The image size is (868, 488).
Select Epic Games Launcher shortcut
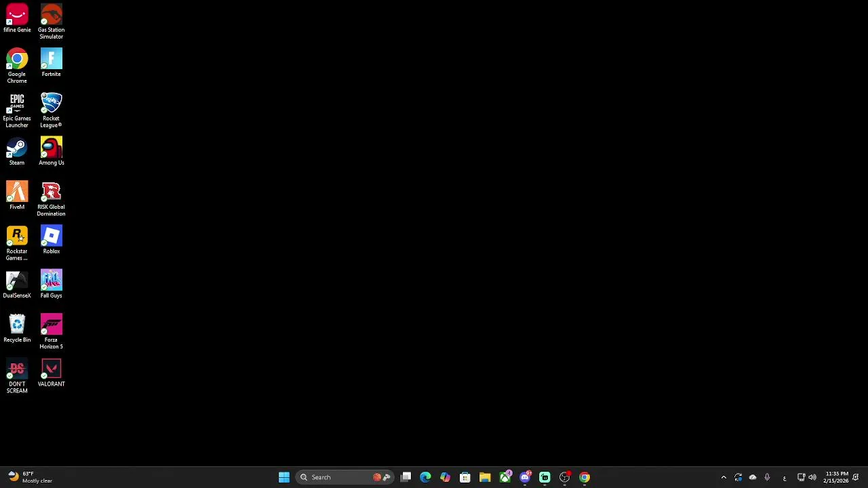click(17, 110)
